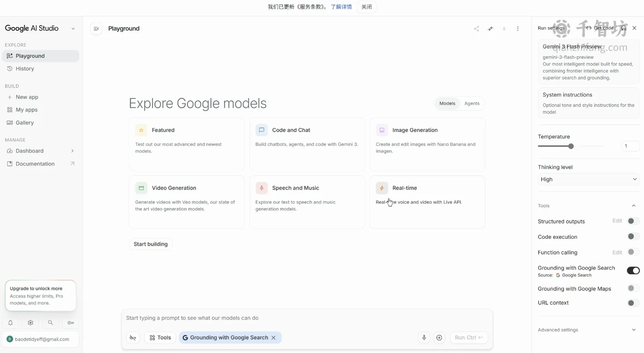Click the microphone icon in the prompt bar

click(424, 337)
